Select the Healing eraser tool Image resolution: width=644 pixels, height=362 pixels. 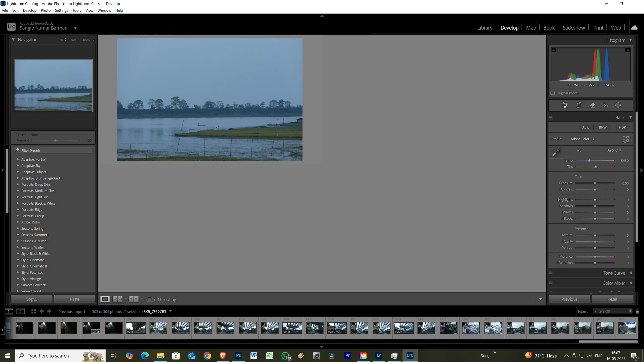[x=592, y=105]
